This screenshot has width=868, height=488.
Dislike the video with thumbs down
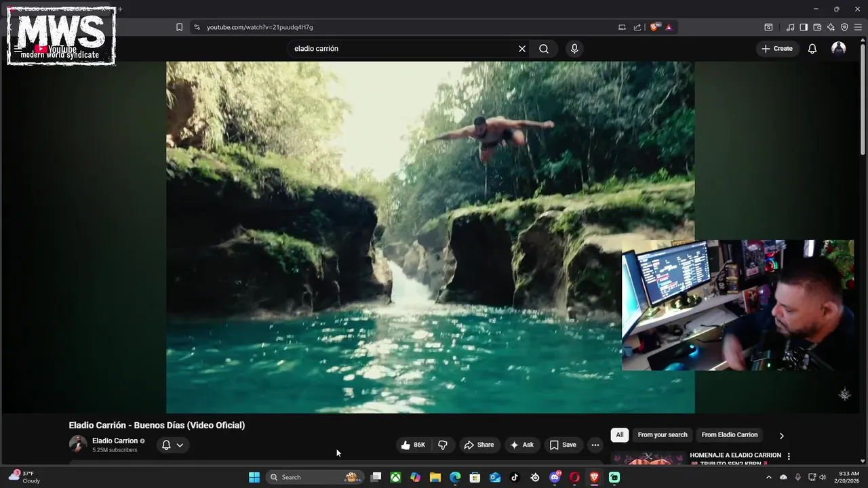[x=443, y=445]
